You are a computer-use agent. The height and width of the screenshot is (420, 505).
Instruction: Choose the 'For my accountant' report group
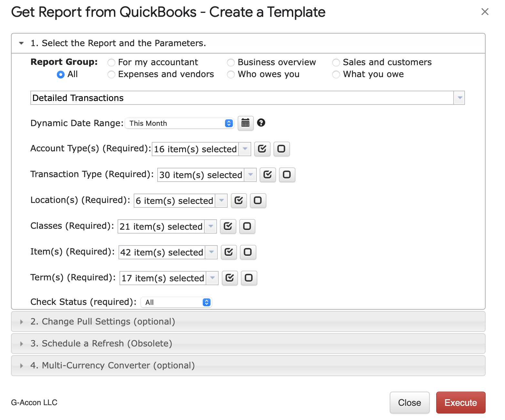coord(111,62)
